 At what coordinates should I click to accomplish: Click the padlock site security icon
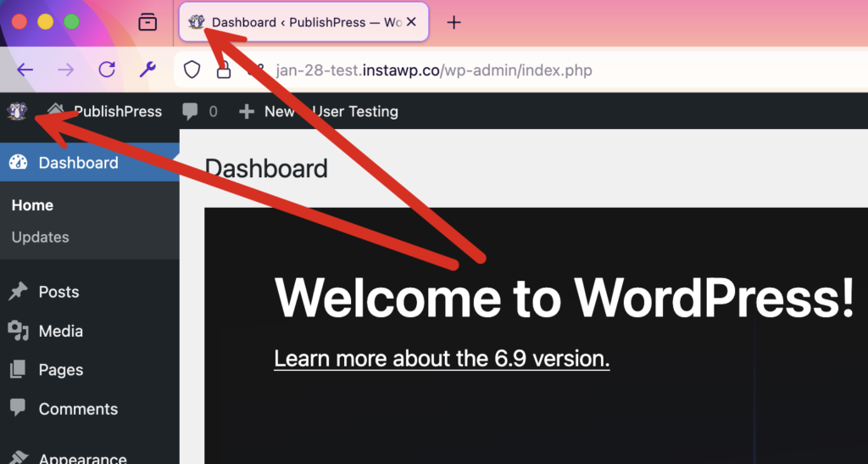tap(224, 70)
